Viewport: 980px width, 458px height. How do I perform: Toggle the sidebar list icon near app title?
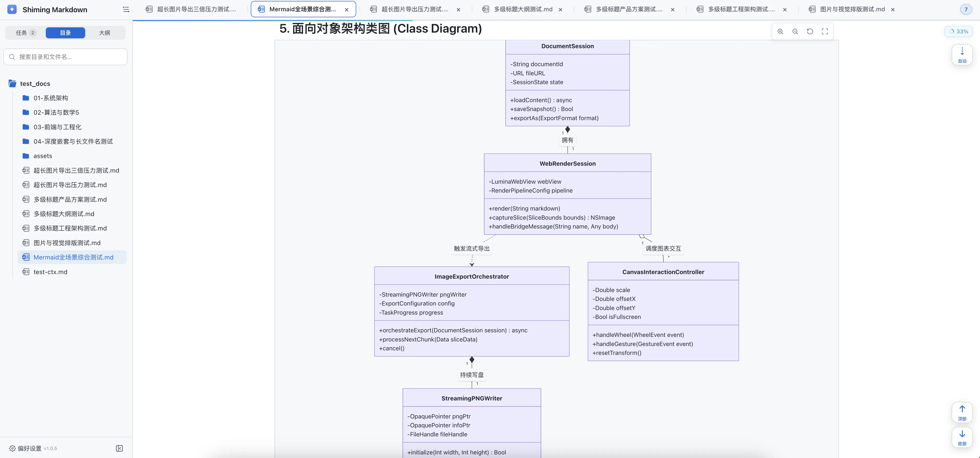(126, 10)
